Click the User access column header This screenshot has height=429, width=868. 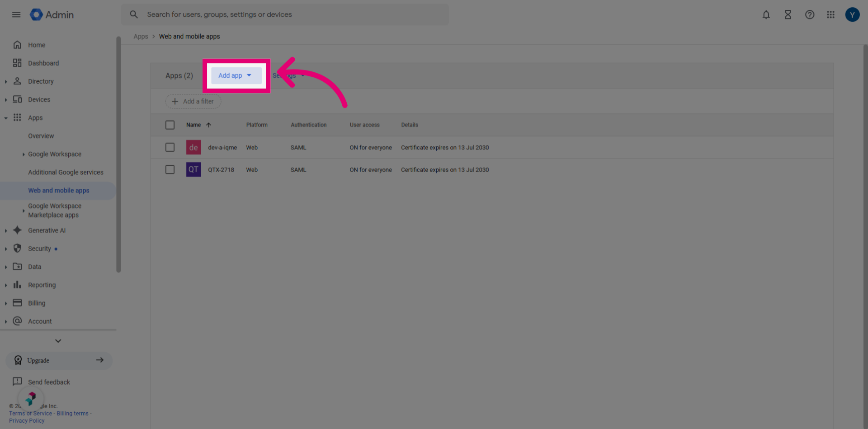pos(364,125)
